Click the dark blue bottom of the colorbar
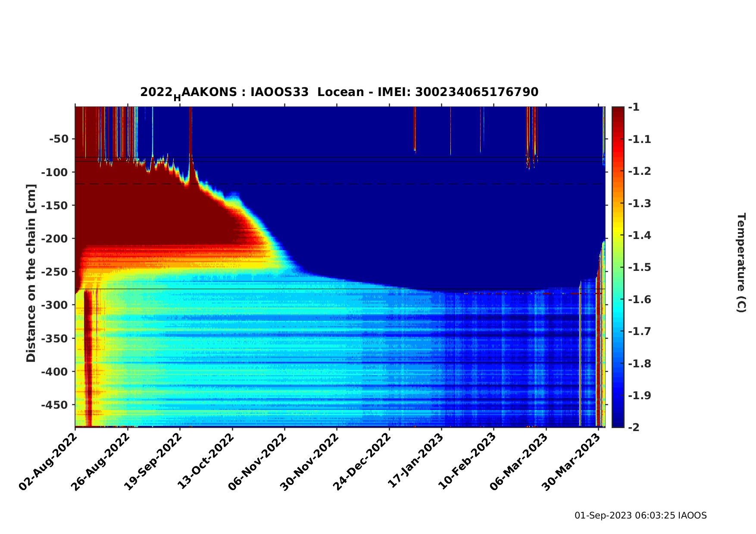Image resolution: width=756 pixels, height=534 pixels. click(618, 423)
